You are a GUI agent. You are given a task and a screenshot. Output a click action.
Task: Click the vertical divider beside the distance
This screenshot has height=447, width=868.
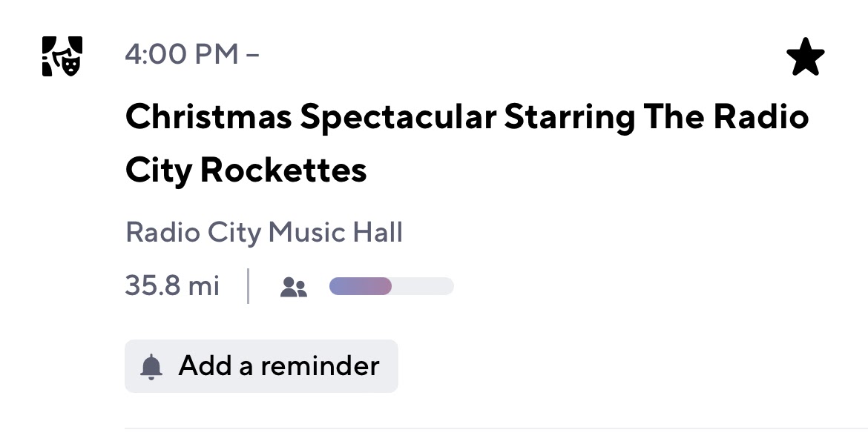coord(248,286)
